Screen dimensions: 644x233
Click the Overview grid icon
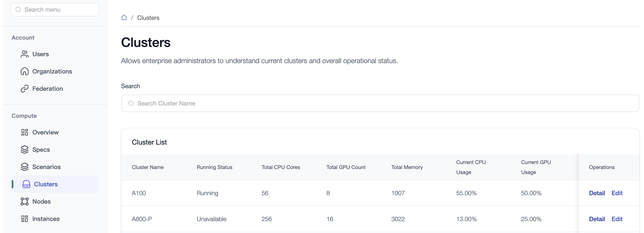pyautogui.click(x=24, y=132)
